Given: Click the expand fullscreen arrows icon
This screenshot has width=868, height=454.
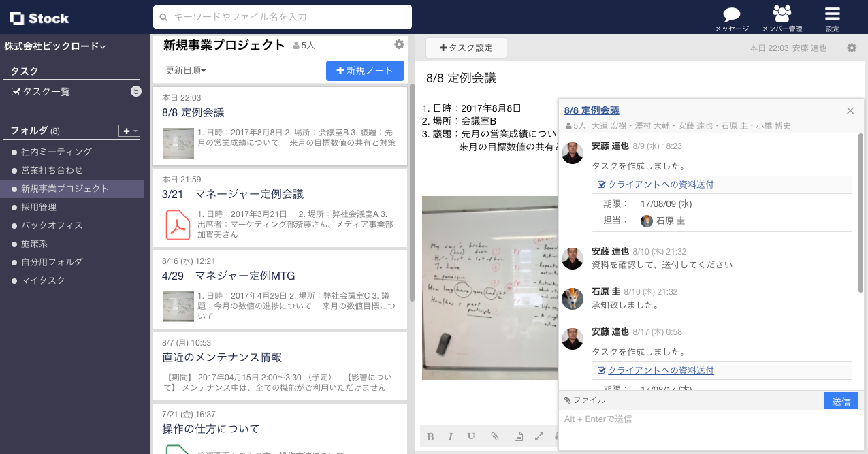Looking at the screenshot, I should click(x=539, y=436).
